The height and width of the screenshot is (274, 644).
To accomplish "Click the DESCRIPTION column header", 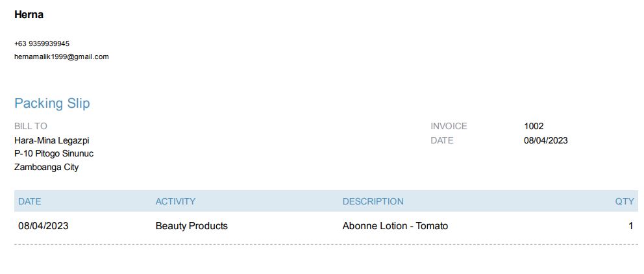I will 373,201.
